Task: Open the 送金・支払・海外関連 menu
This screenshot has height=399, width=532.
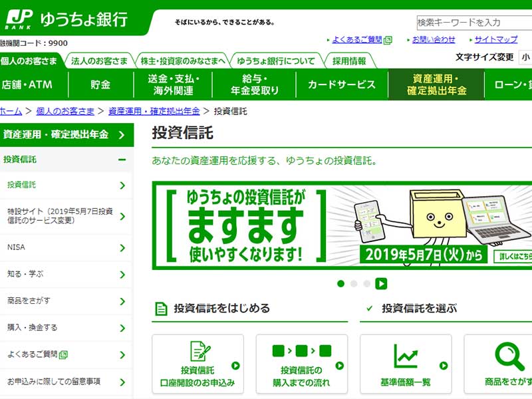Action: point(173,84)
